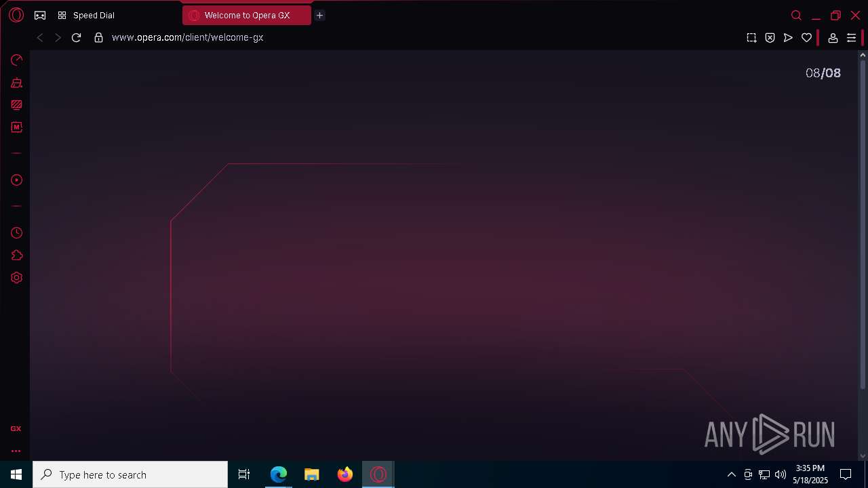Screen dimensions: 868x488
Task: Open the M sidebar panel icon
Action: click(17, 127)
